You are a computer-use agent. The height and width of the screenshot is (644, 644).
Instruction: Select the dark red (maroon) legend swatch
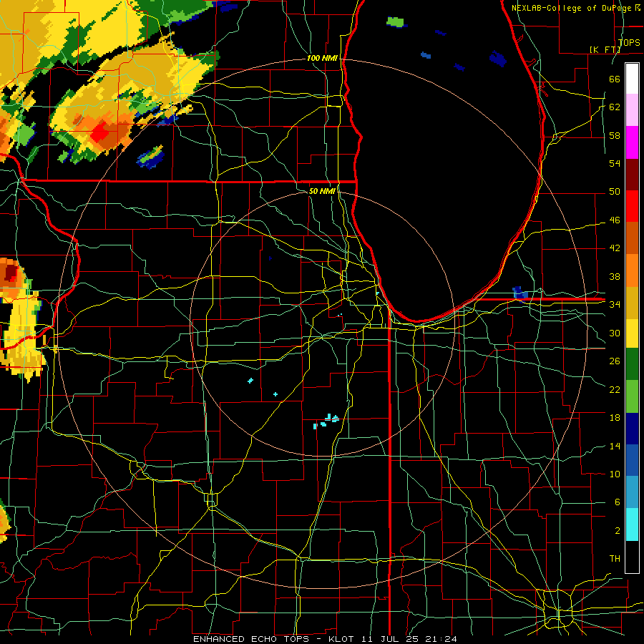(632, 174)
